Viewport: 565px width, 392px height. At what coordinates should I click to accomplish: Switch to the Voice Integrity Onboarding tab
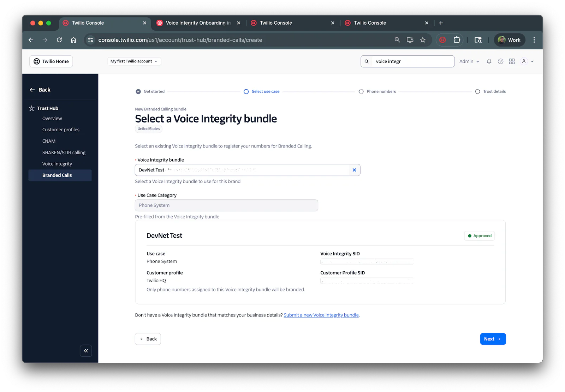pos(196,23)
